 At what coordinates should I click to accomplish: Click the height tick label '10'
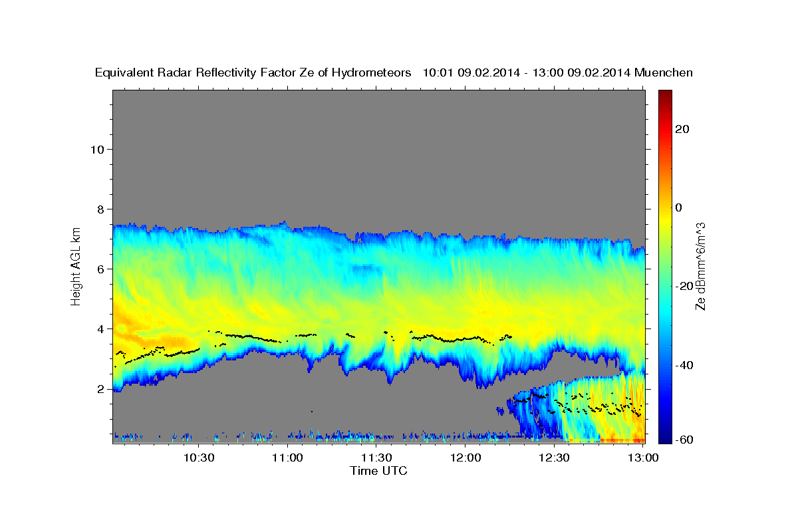coord(97,149)
